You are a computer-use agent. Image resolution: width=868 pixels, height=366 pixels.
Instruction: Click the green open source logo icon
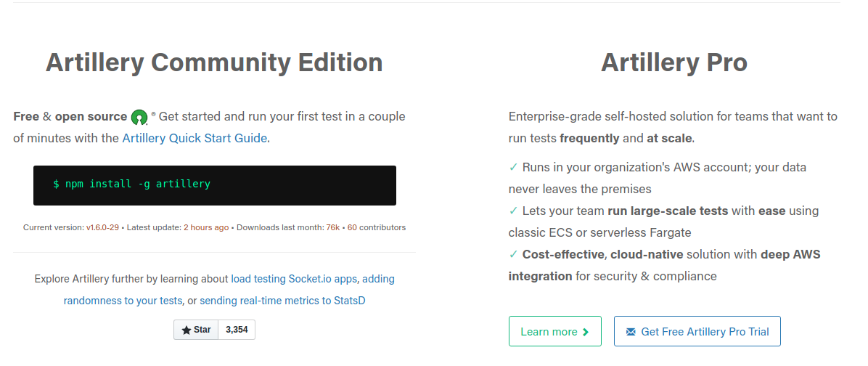[x=140, y=117]
